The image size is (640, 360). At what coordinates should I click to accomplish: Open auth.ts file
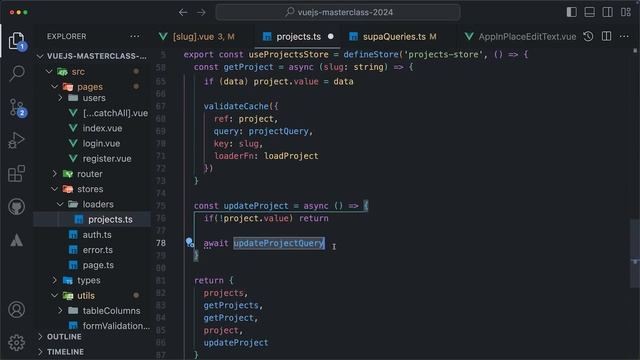(92, 235)
